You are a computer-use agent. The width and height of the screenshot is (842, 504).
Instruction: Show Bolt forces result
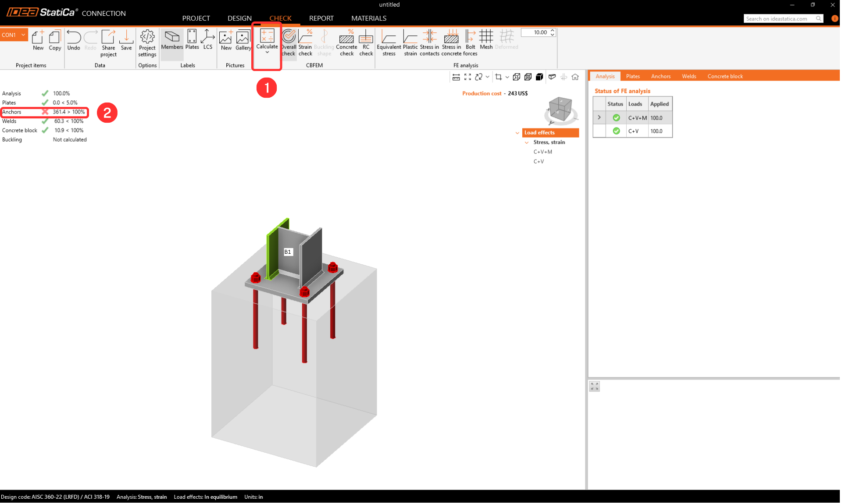point(470,43)
